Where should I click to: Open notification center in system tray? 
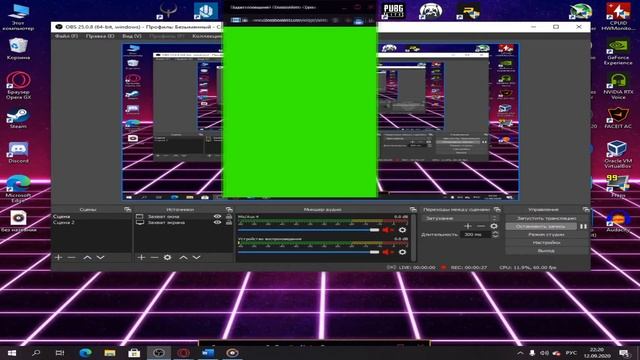(x=624, y=353)
